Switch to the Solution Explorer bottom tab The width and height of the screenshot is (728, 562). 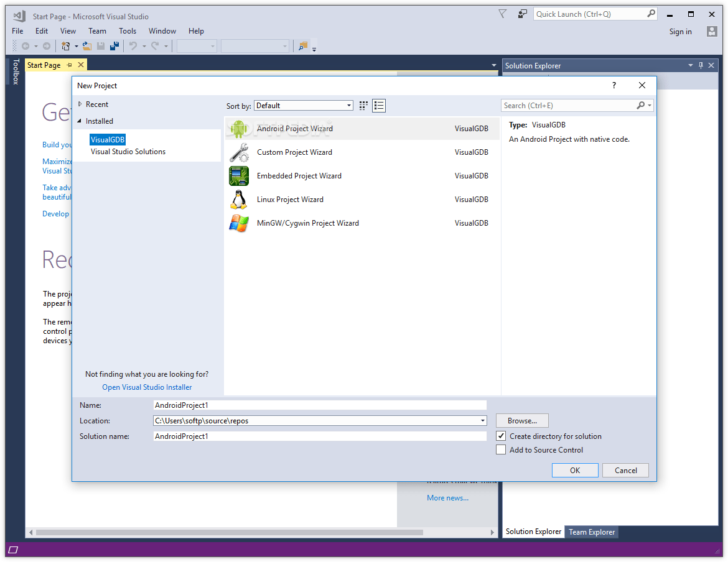click(533, 532)
